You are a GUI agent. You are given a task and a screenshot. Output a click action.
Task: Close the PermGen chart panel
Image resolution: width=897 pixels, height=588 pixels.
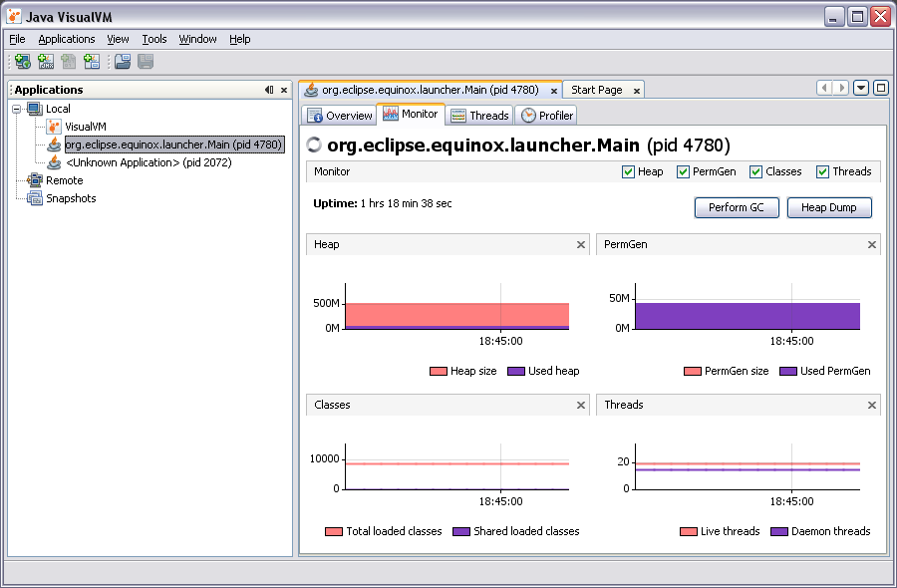[x=872, y=245]
